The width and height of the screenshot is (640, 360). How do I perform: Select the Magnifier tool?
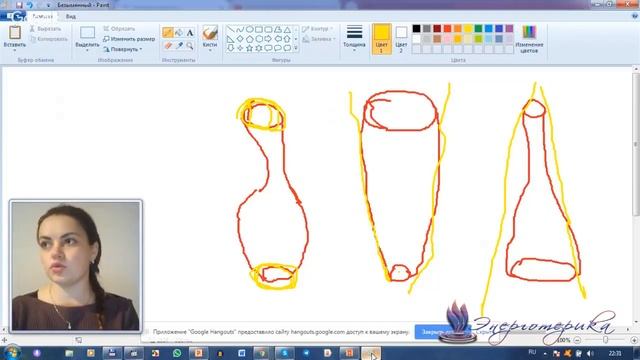pos(190,46)
